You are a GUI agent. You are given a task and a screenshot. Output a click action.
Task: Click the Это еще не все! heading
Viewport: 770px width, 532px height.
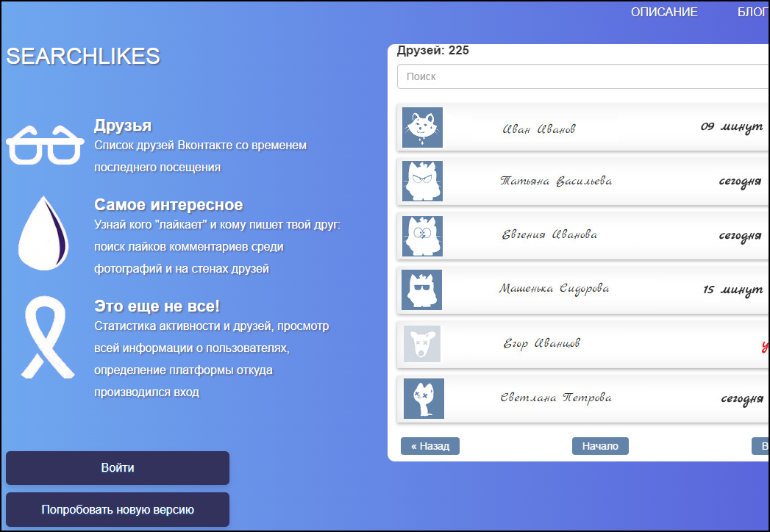click(157, 306)
